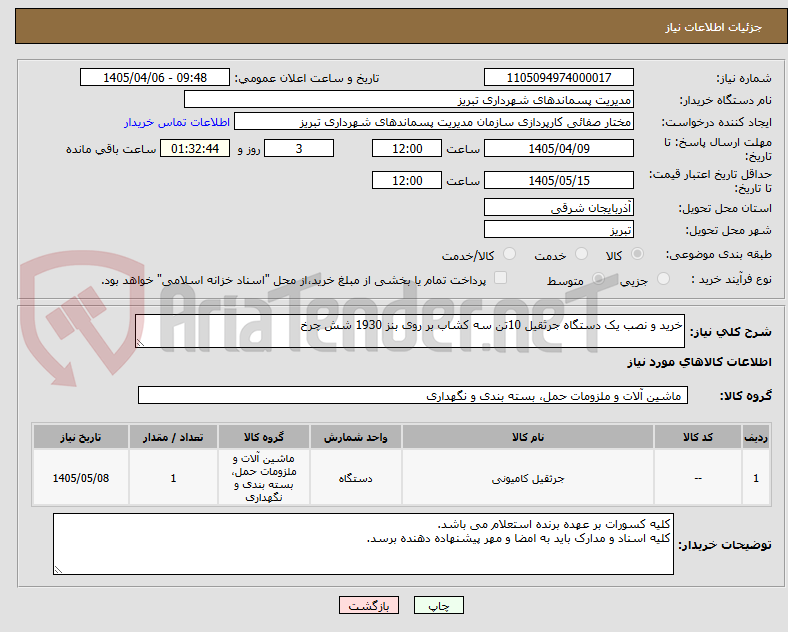Click the description textarea resize handle

click(x=140, y=343)
